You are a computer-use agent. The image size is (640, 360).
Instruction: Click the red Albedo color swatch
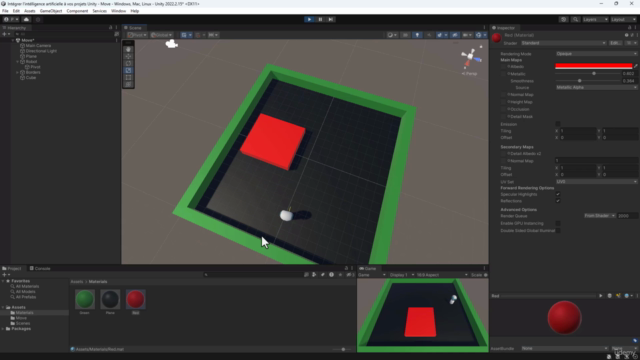(593, 66)
